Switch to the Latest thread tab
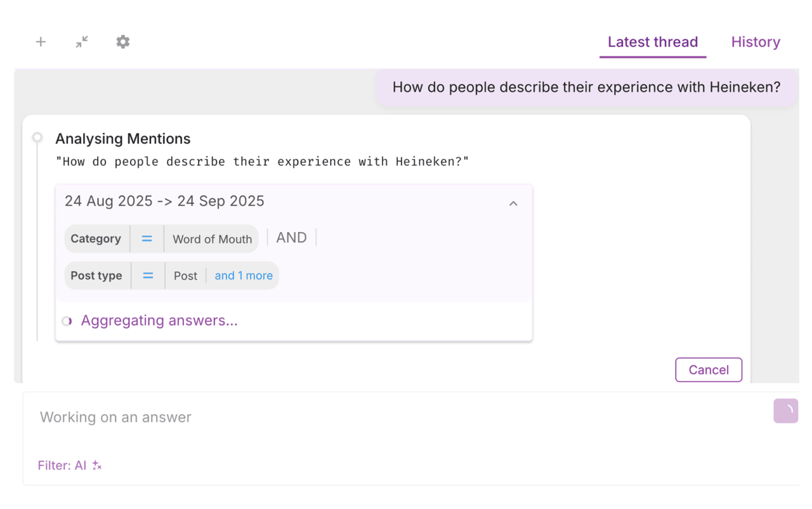Screen dimensions: 812x509 pyautogui.click(x=652, y=42)
